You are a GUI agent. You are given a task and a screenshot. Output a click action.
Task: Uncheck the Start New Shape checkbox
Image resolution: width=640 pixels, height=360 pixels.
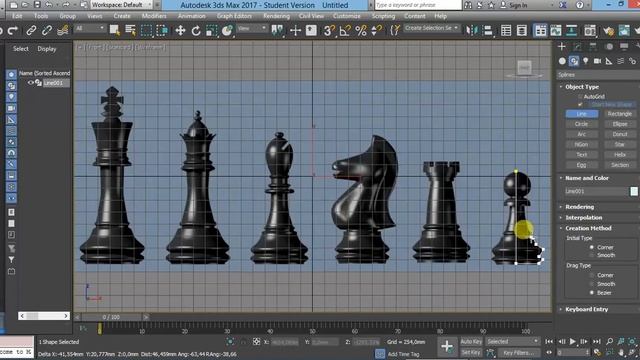(x=580, y=104)
